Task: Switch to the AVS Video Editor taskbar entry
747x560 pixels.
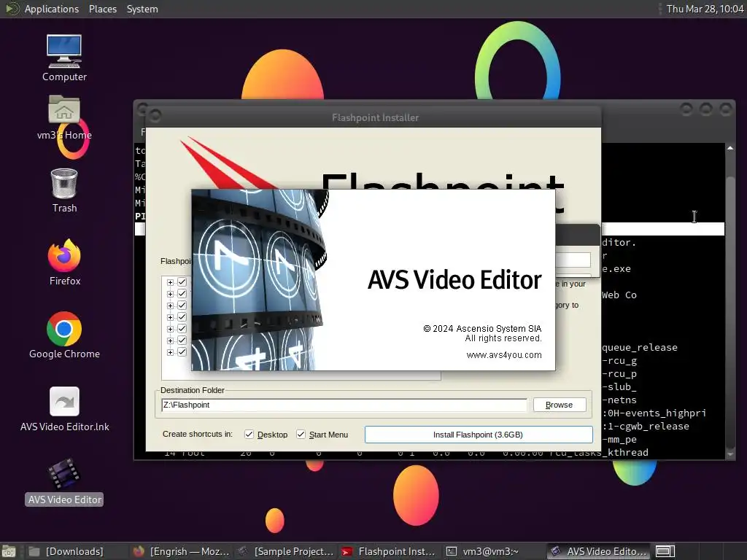Action: [600, 551]
